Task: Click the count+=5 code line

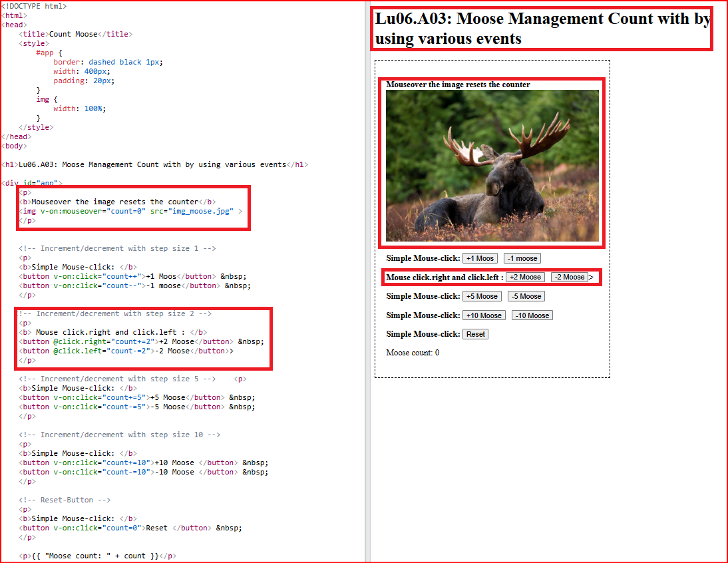Action: [137, 398]
